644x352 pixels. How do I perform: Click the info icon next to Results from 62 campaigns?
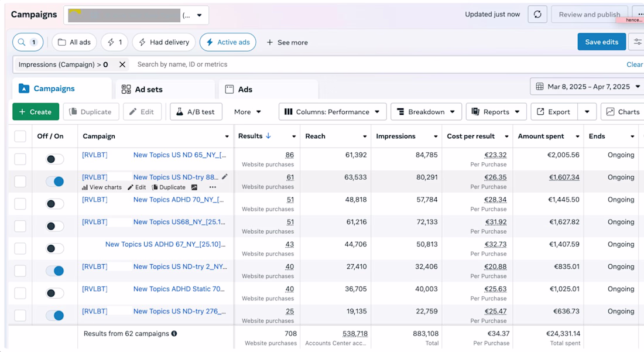pos(174,333)
